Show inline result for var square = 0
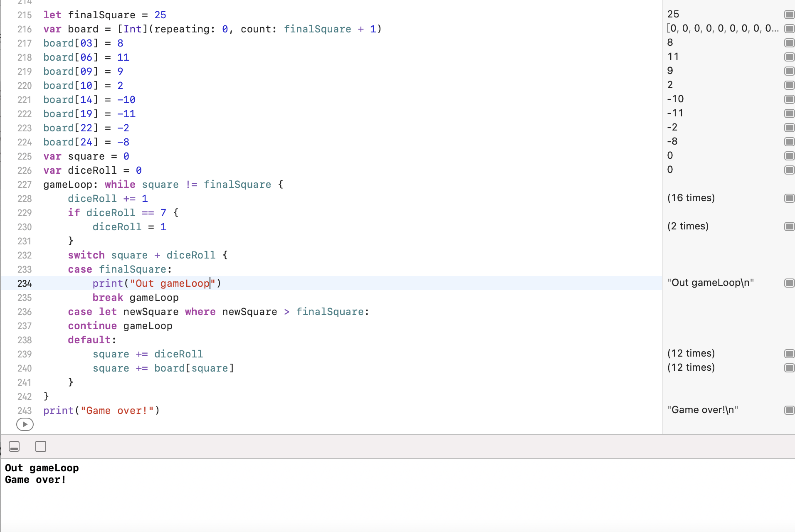 [x=789, y=156]
